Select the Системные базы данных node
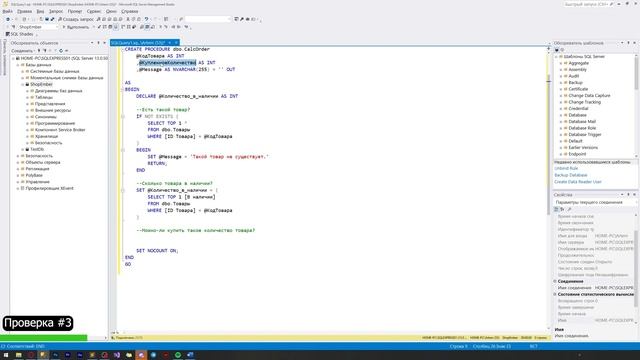The image size is (640, 360). click(55, 71)
